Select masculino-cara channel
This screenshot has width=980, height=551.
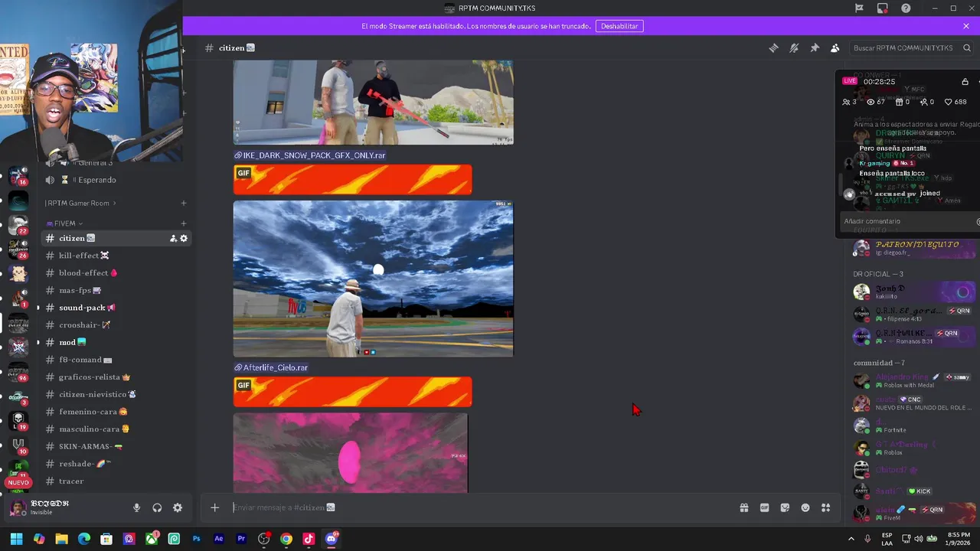115,429
